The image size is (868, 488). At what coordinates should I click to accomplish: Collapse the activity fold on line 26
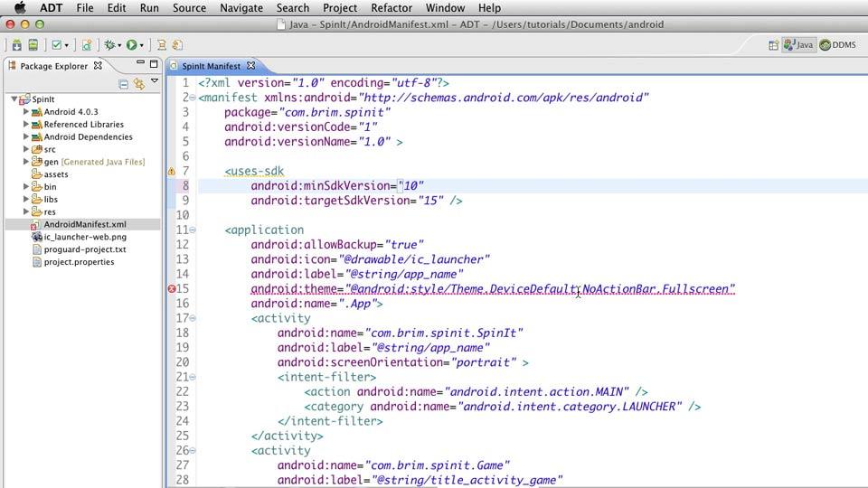click(193, 450)
